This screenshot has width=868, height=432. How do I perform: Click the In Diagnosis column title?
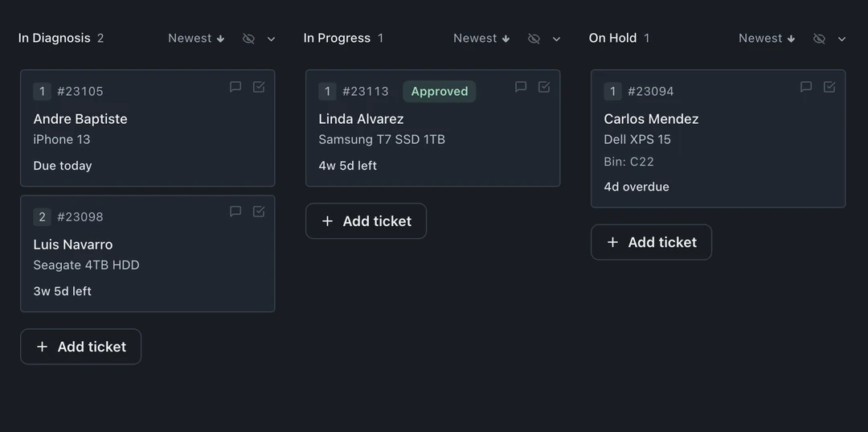click(x=55, y=39)
